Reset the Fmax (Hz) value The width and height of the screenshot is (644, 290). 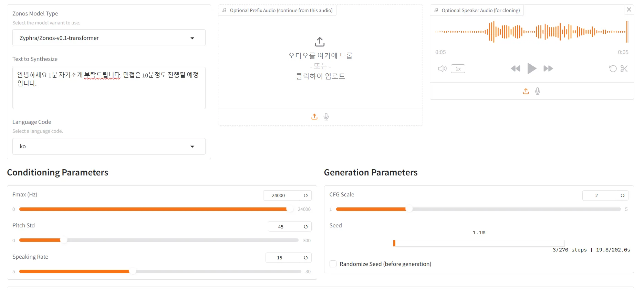[x=306, y=195]
